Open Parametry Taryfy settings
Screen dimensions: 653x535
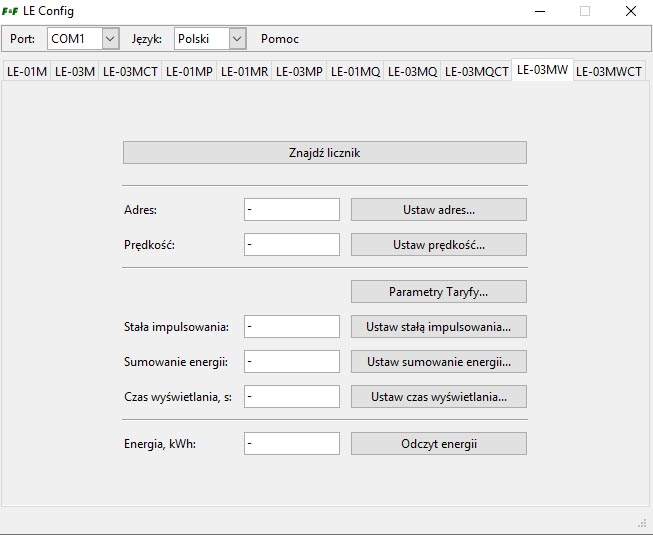[x=439, y=291]
